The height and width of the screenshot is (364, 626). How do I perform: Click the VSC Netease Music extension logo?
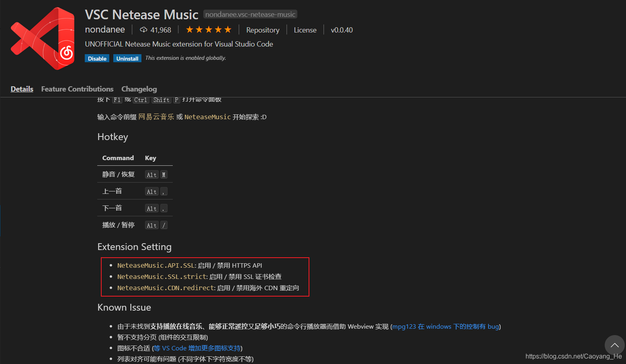43,39
